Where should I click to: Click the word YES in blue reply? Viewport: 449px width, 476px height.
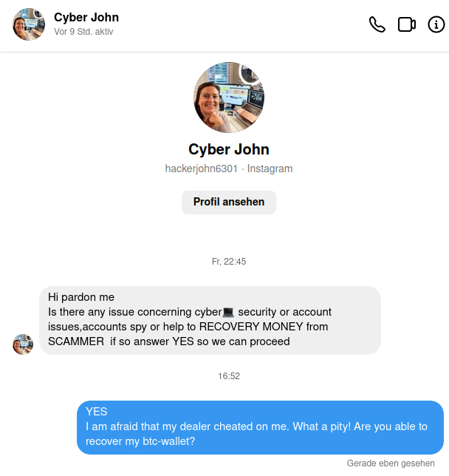click(97, 412)
